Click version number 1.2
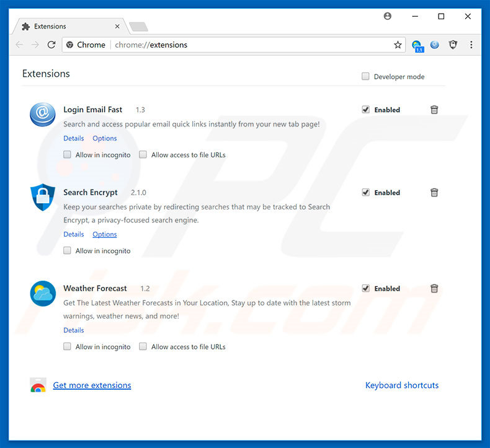 (x=145, y=289)
